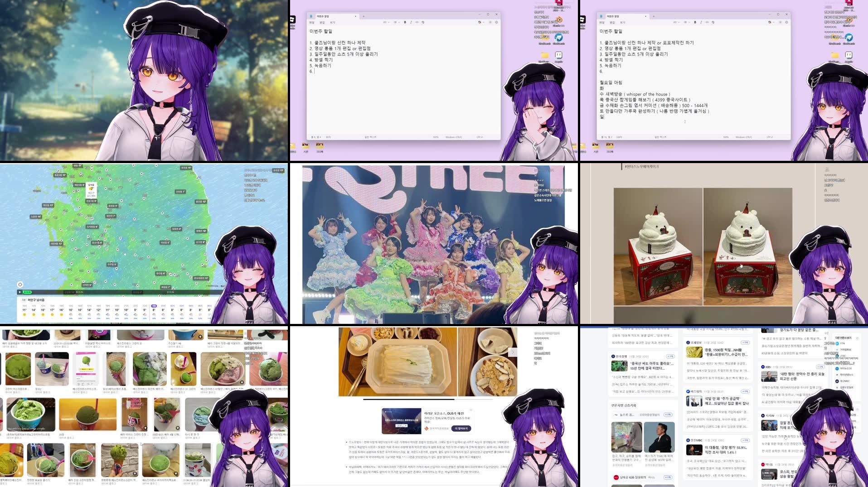Apply bold formatting in the Notepad toolbar
The image size is (868, 487).
click(x=405, y=22)
